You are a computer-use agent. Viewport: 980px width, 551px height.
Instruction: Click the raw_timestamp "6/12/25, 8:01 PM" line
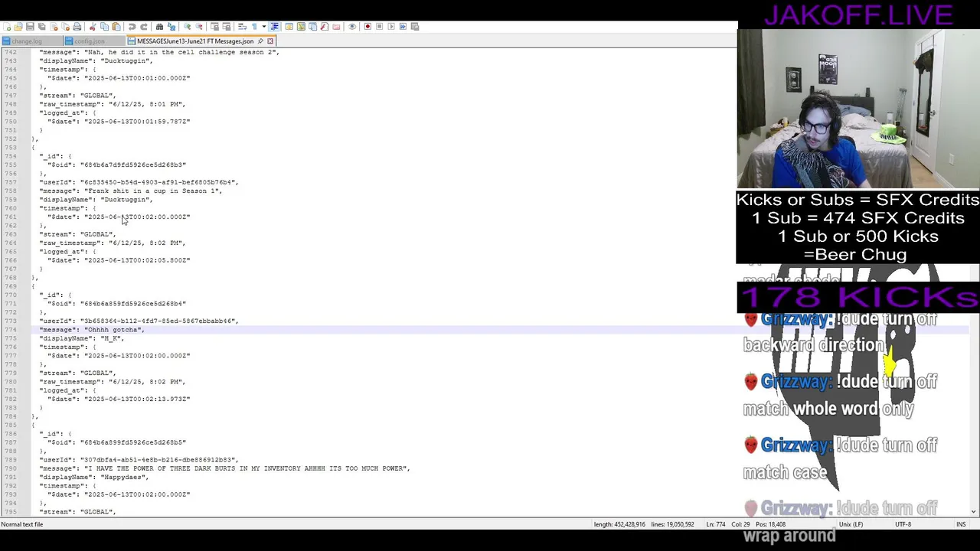pos(113,104)
